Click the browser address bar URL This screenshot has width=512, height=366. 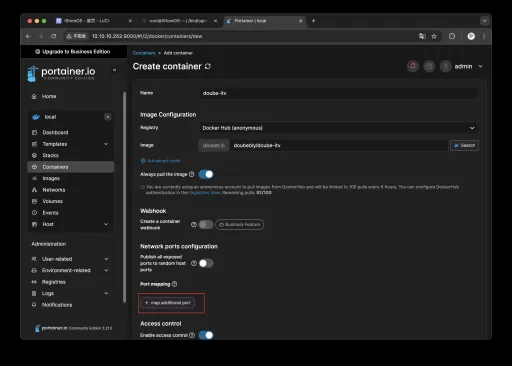click(x=147, y=36)
